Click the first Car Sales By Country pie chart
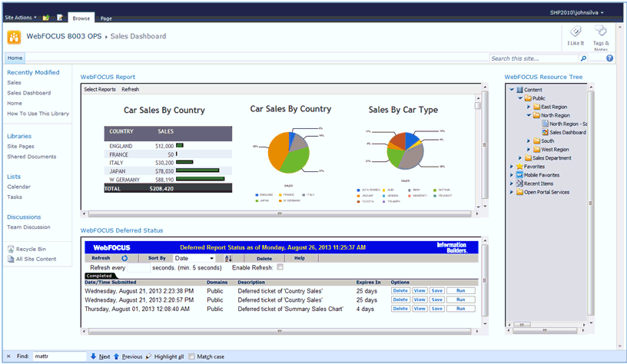 tap(289, 152)
